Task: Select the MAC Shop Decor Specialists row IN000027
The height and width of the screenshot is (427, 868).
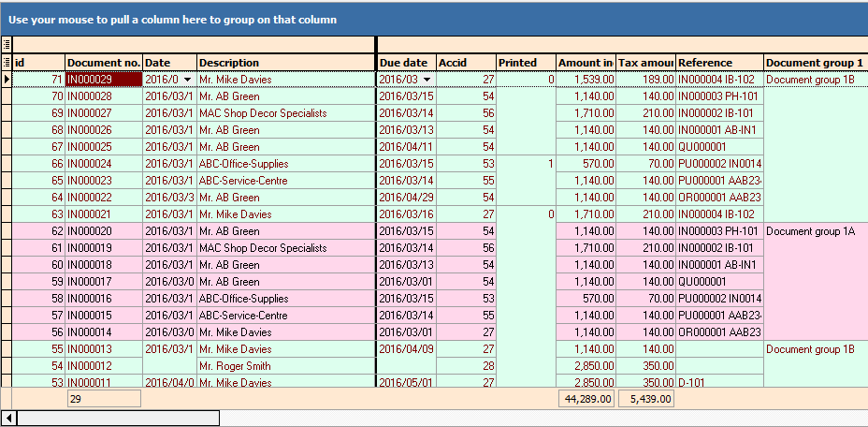Action: click(263, 113)
